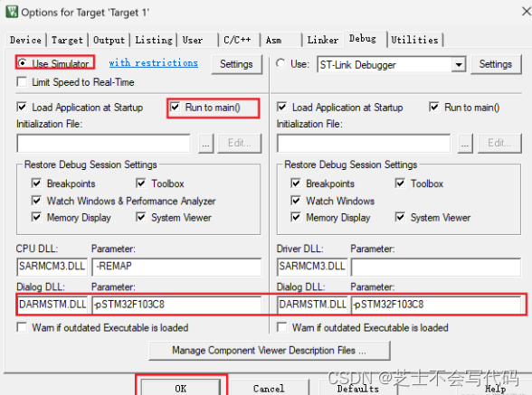Viewport: 532px width, 395px height.
Task: Toggle debugger Memory Display checkbox
Action: tap(296, 217)
